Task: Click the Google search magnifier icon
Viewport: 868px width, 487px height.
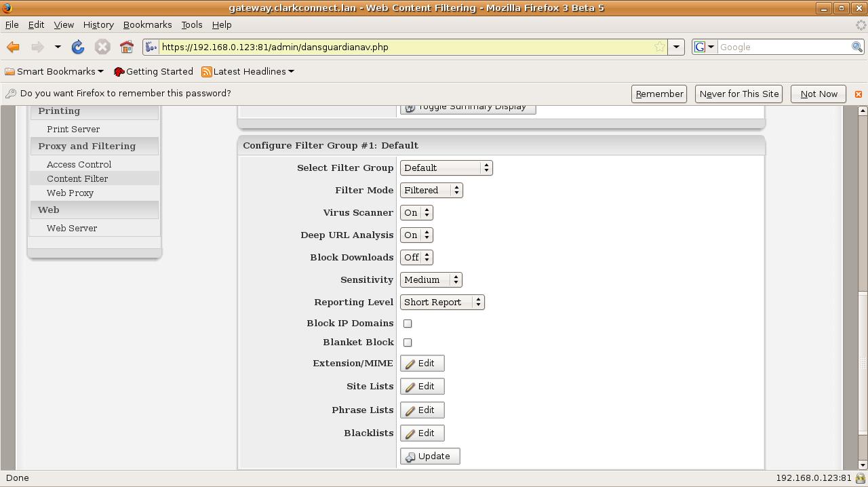Action: tap(857, 47)
